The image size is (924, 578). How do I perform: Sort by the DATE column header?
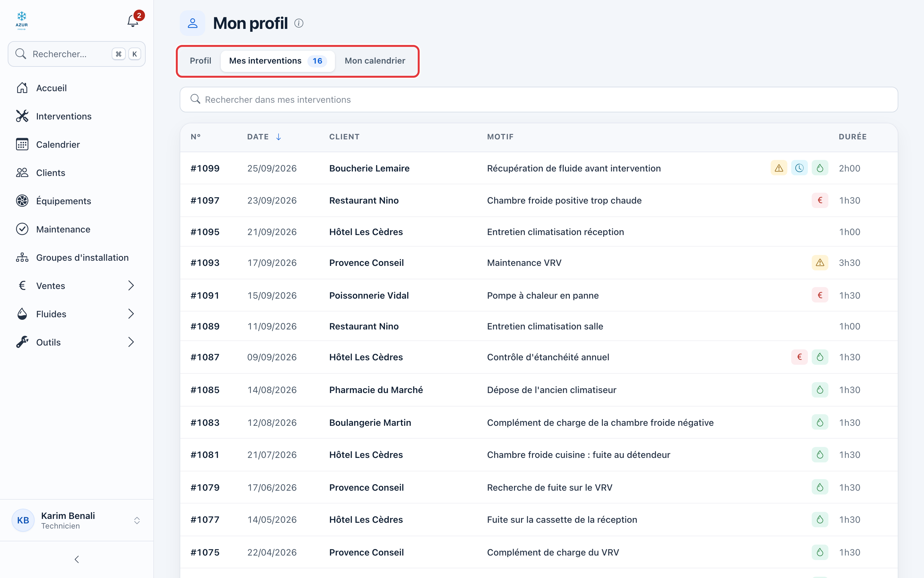pos(264,136)
